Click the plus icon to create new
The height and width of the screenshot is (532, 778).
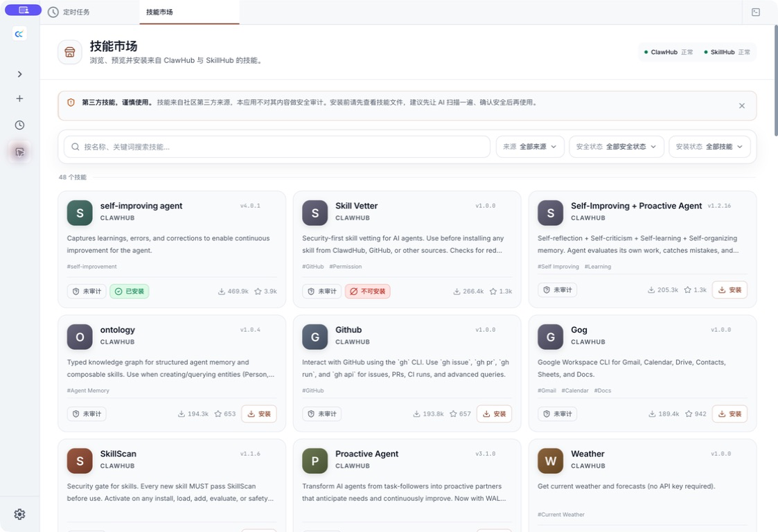click(x=19, y=99)
